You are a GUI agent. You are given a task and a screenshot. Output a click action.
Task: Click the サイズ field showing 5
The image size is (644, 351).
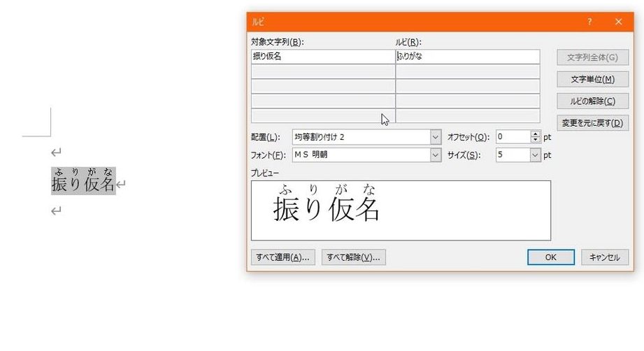click(x=513, y=155)
